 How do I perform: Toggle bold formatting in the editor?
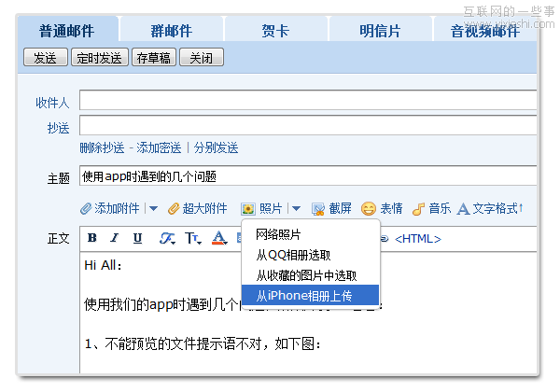point(92,238)
